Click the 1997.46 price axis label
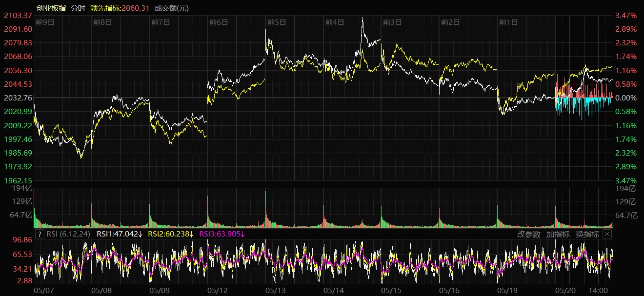Image resolution: width=644 pixels, height=296 pixels. [18, 139]
